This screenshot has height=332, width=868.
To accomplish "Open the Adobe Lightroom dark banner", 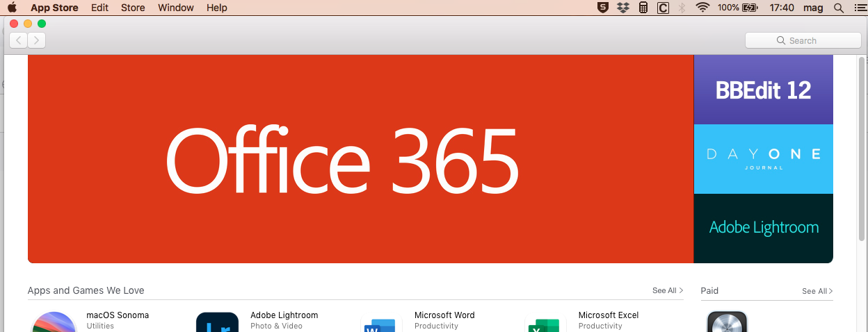I will tap(763, 229).
